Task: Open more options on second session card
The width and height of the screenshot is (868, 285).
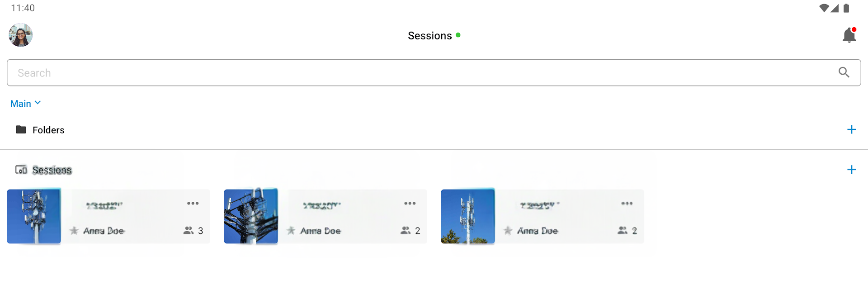Action: click(x=410, y=204)
